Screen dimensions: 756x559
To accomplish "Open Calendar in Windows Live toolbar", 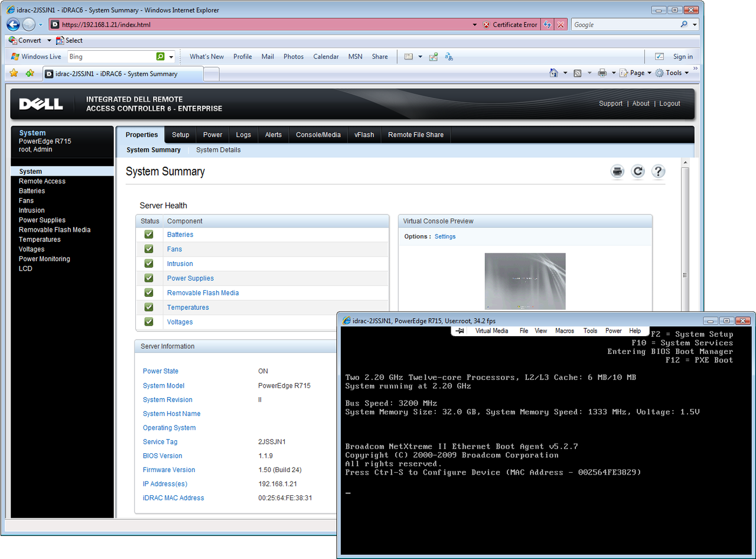I will pyautogui.click(x=326, y=57).
